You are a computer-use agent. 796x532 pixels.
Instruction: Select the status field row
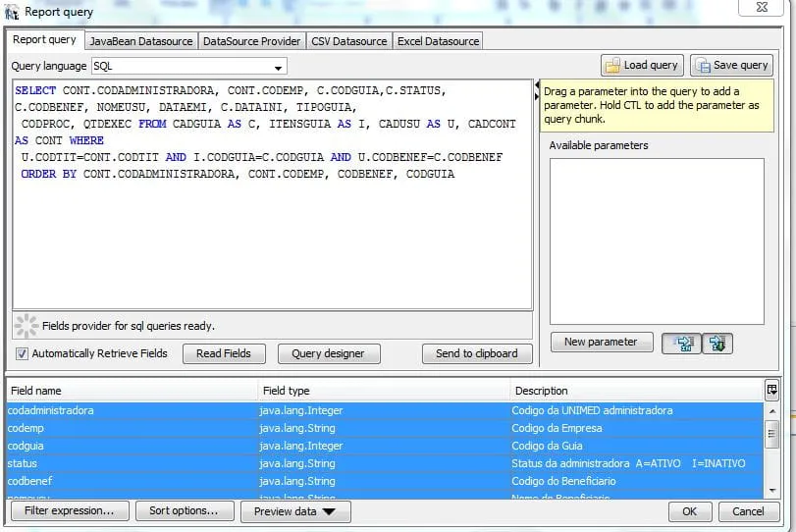[385, 463]
